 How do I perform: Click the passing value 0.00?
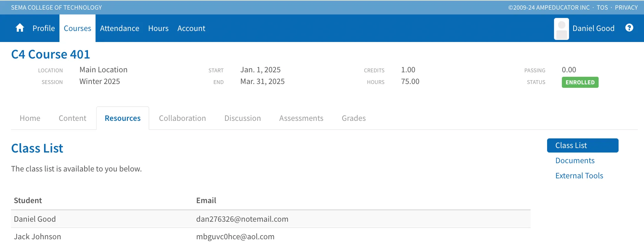pyautogui.click(x=569, y=70)
